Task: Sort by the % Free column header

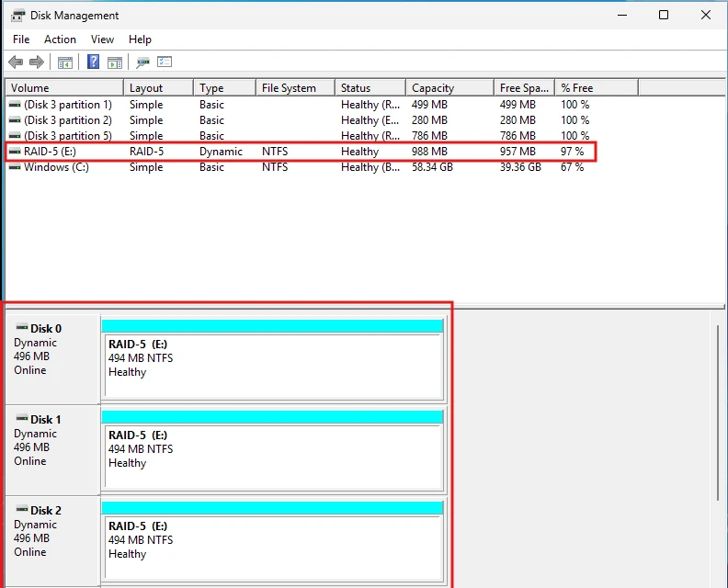Action: (597, 87)
